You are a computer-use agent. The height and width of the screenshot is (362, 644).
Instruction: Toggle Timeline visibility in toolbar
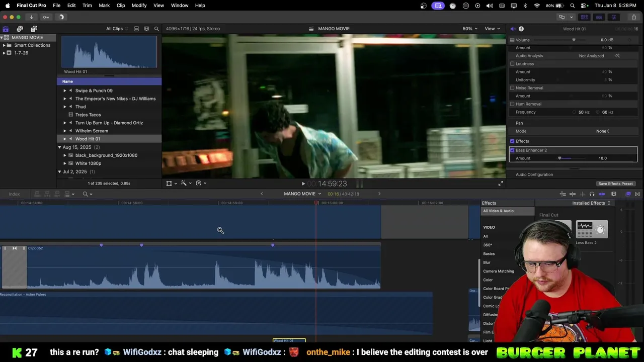pyautogui.click(x=599, y=17)
